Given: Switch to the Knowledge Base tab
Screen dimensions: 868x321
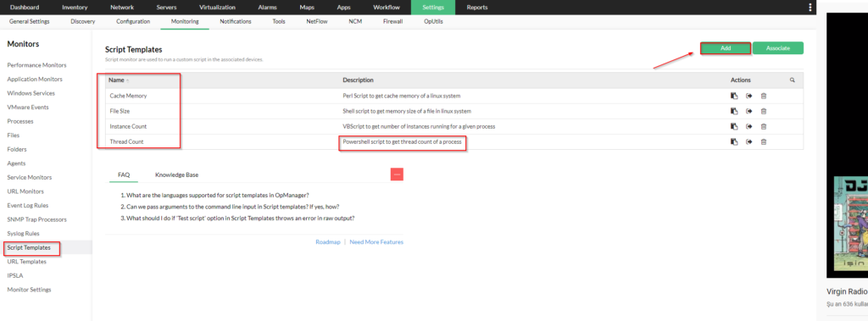Looking at the screenshot, I should [176, 174].
